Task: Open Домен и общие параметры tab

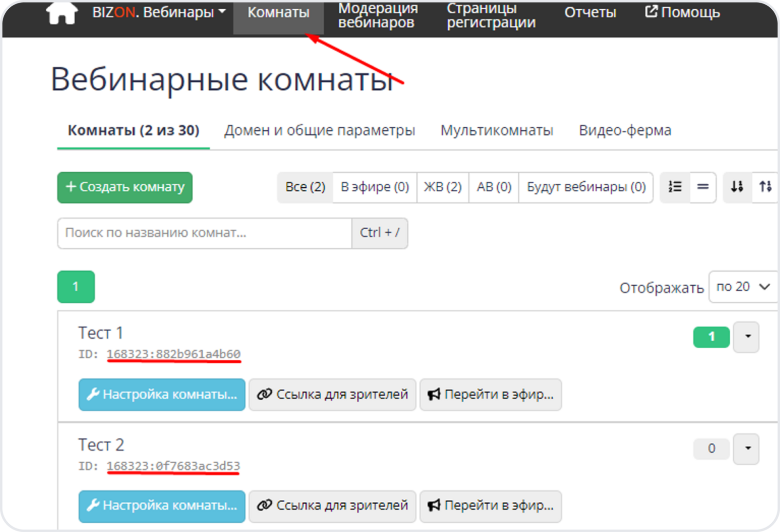Action: (x=319, y=131)
